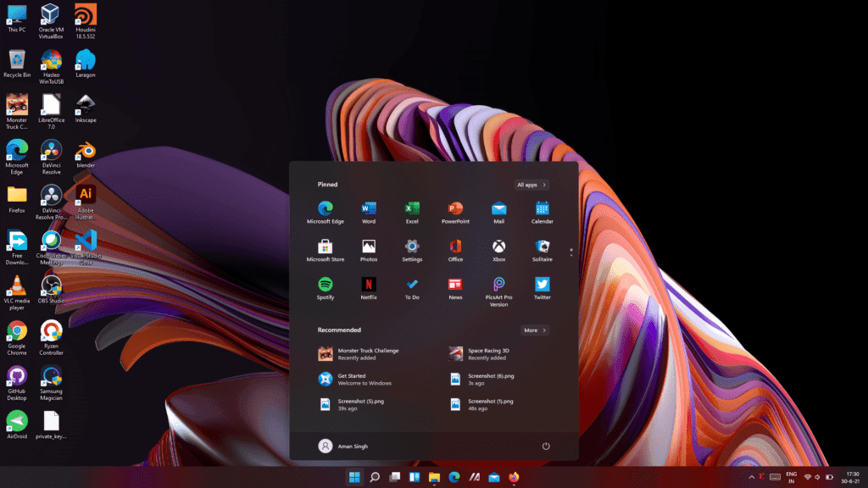Show hidden icons chevron in system tray

point(751,477)
